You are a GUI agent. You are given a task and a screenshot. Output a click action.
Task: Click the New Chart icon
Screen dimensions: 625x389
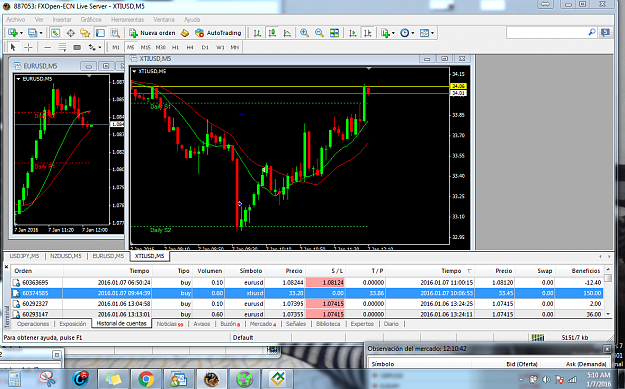pyautogui.click(x=13, y=33)
